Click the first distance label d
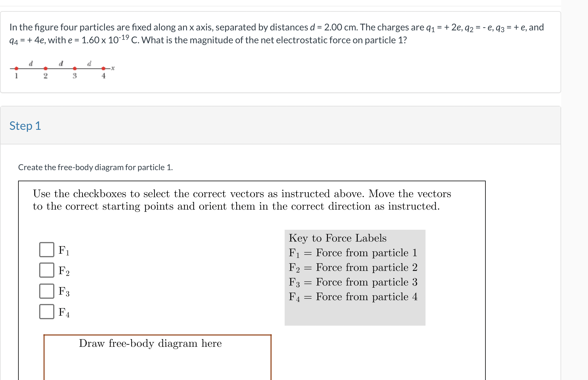The height and width of the screenshot is (380, 588). point(31,63)
